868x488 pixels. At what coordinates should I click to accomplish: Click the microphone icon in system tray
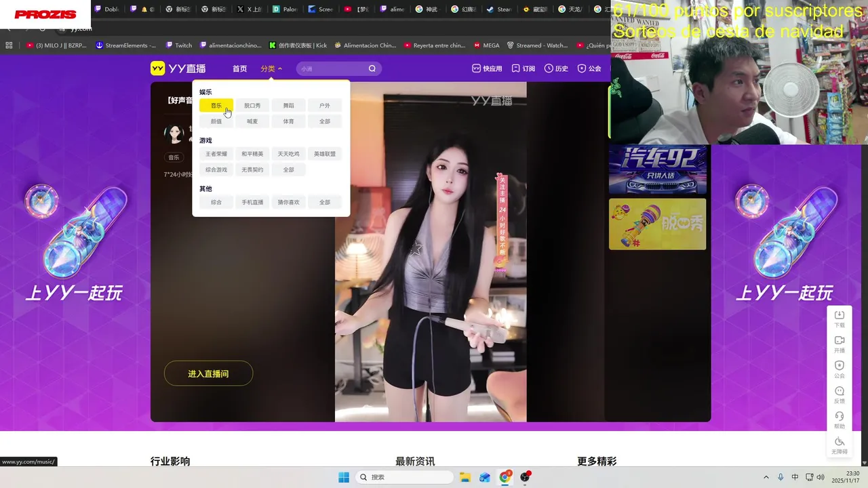pos(781,477)
